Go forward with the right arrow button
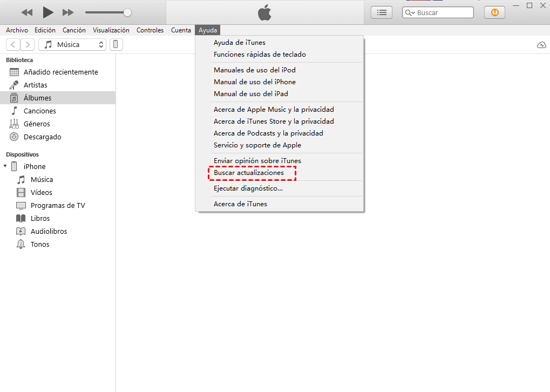This screenshot has height=392, width=550. click(x=28, y=45)
